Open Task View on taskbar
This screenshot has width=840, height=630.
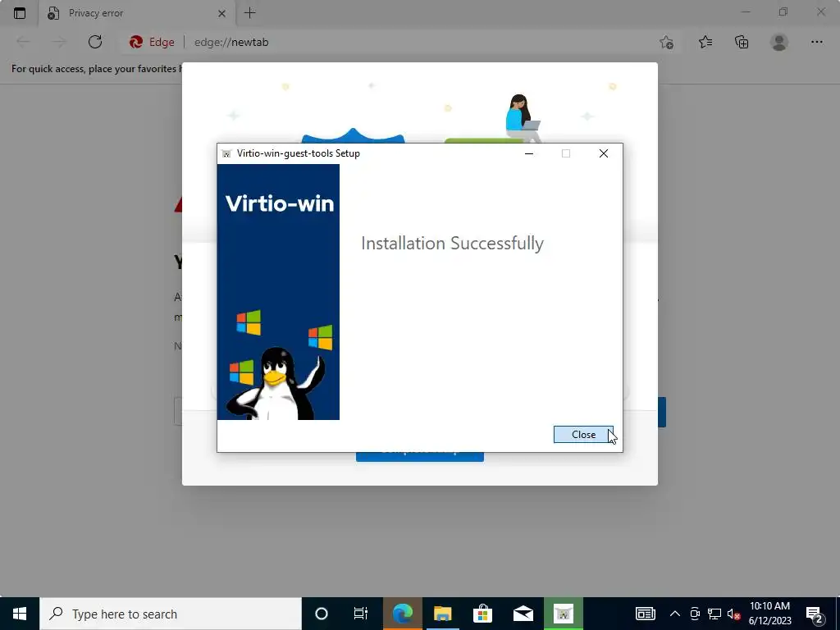[361, 614]
